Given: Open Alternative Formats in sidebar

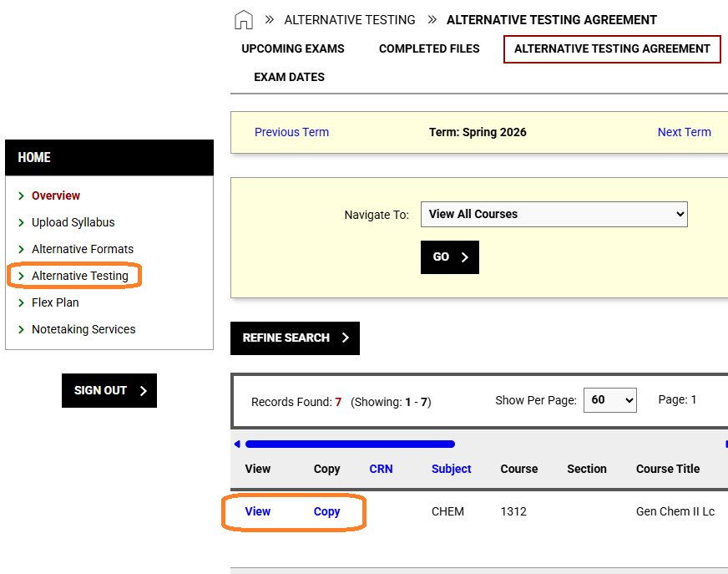Looking at the screenshot, I should point(82,249).
